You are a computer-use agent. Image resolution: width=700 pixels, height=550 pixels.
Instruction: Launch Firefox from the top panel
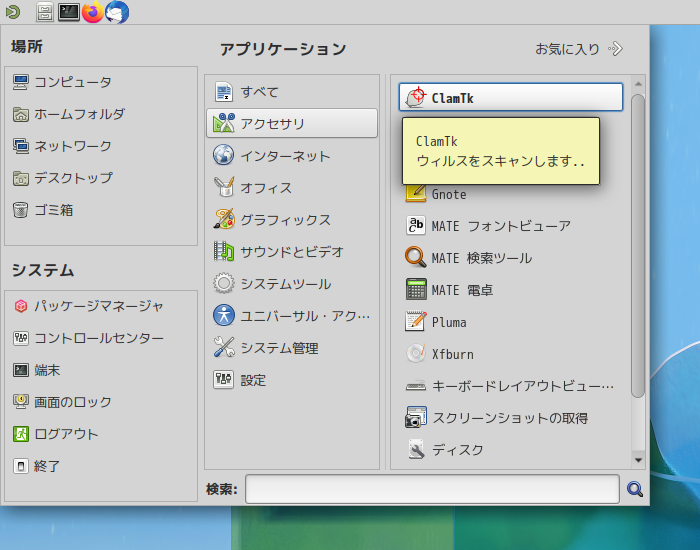pos(93,12)
